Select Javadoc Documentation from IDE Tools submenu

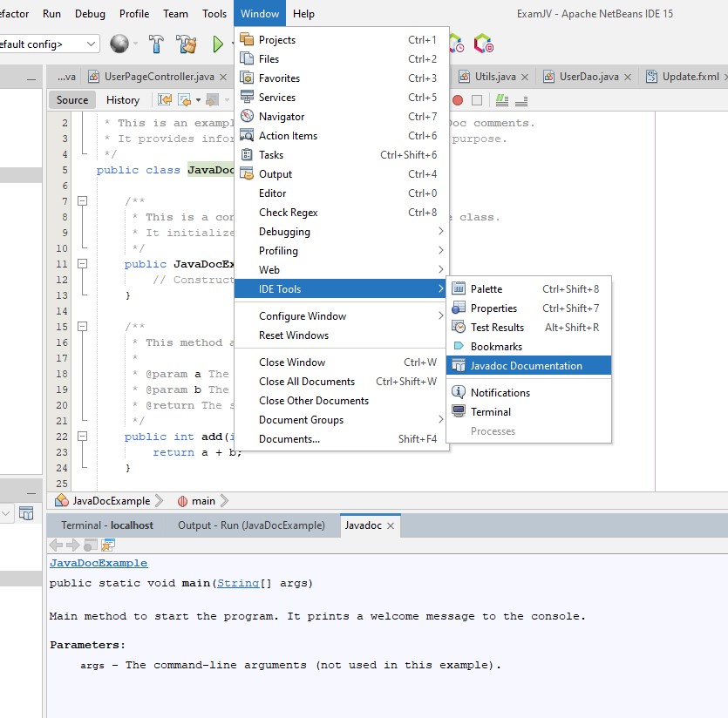(x=526, y=366)
